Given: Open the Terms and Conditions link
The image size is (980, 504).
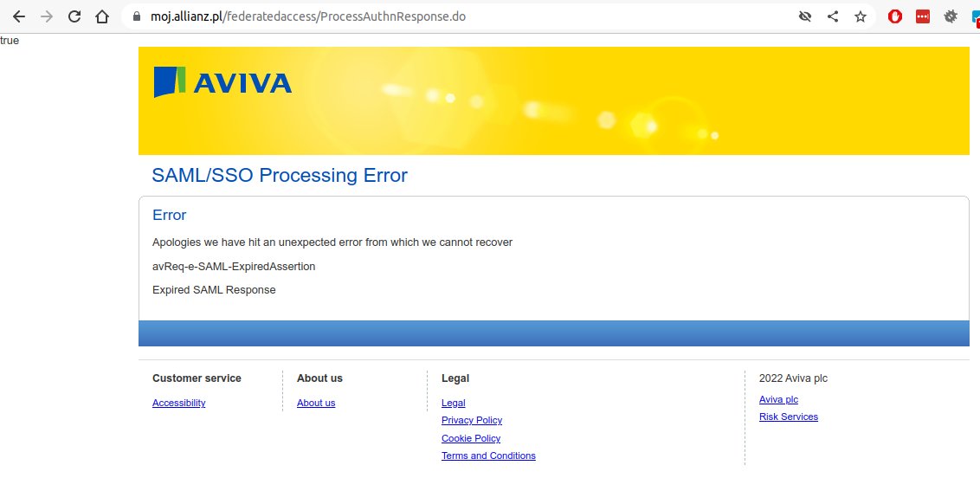Looking at the screenshot, I should pyautogui.click(x=488, y=456).
